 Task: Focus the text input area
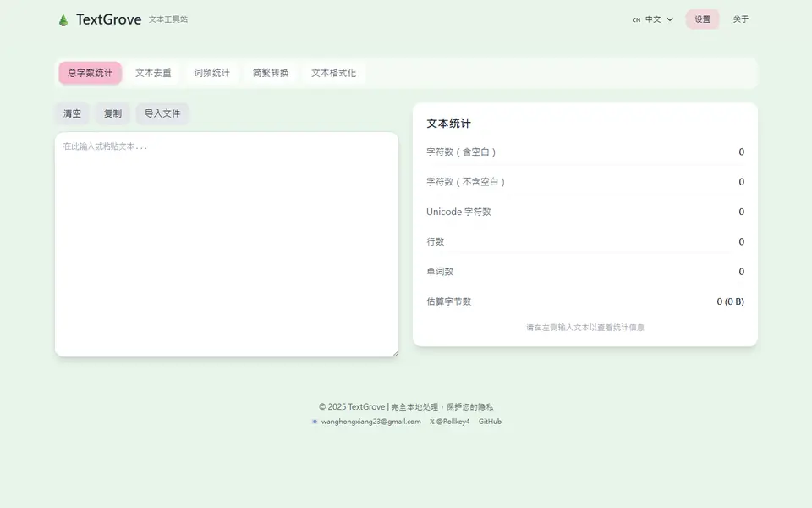coord(227,244)
